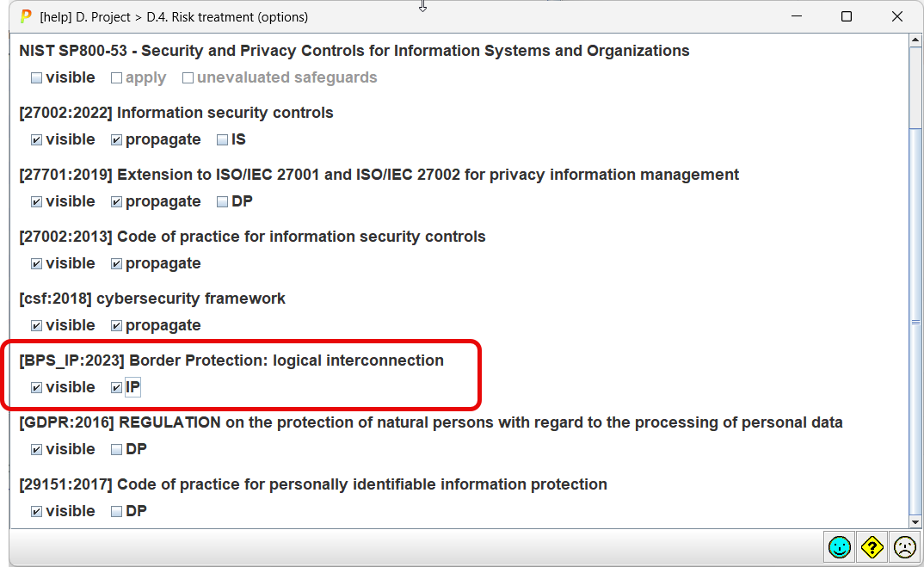
Task: Uncheck the IP checkbox under BPS_IP:2023
Action: 116,388
